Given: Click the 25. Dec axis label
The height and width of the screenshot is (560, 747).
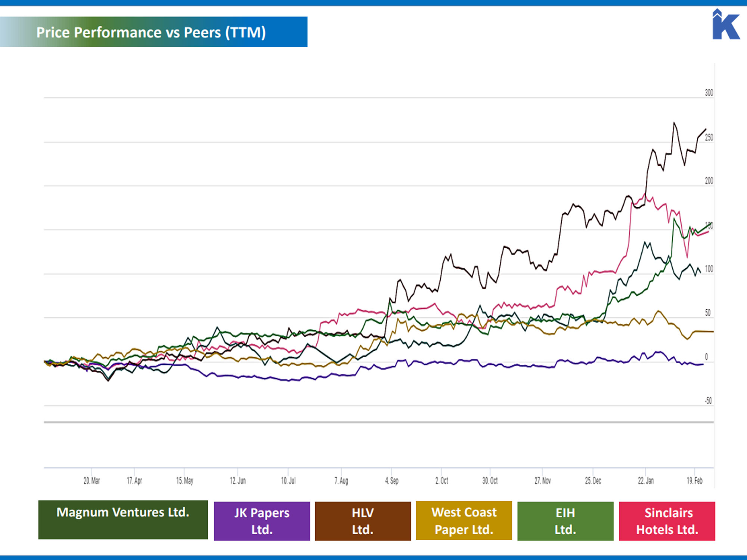Looking at the screenshot, I should coord(593,480).
